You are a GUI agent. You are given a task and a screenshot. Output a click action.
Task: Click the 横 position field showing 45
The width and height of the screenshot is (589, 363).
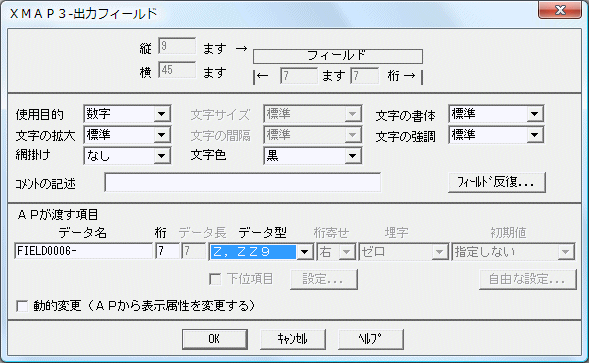[177, 70]
